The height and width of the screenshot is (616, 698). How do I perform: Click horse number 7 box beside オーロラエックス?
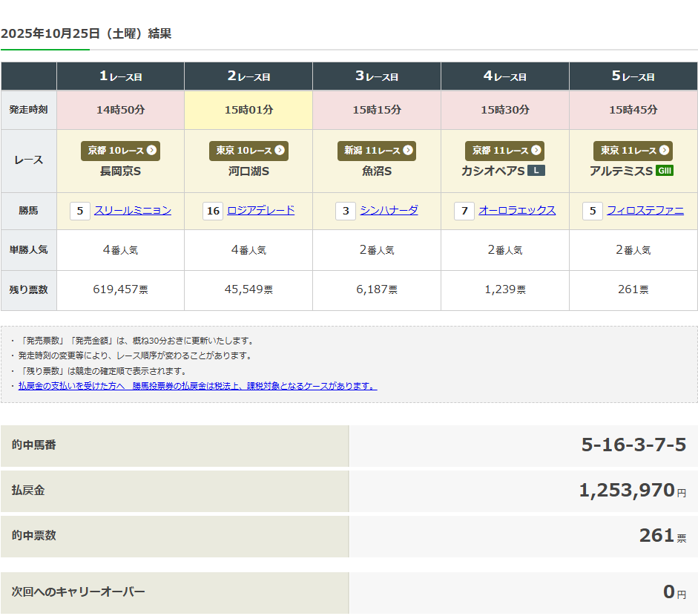pyautogui.click(x=464, y=211)
